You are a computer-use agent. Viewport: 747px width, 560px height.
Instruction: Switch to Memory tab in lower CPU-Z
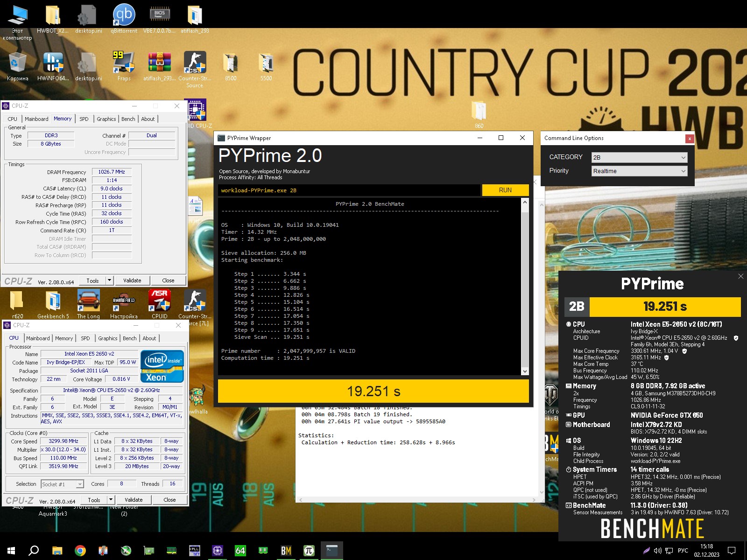(64, 338)
